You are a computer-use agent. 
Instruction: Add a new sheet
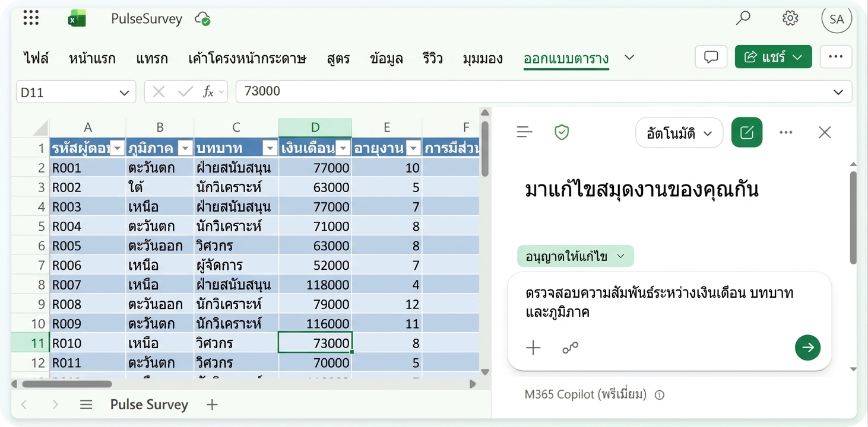[x=212, y=404]
